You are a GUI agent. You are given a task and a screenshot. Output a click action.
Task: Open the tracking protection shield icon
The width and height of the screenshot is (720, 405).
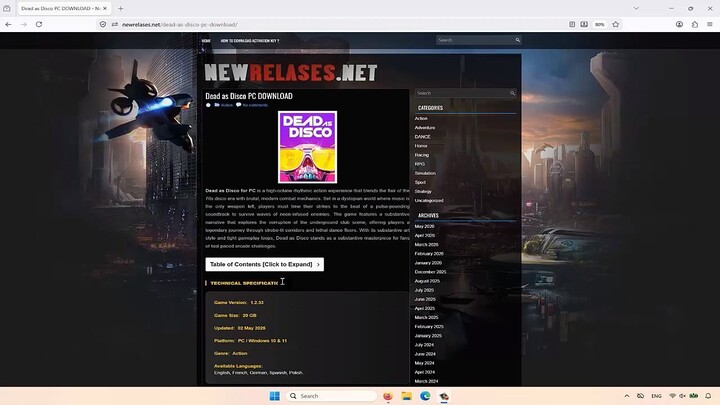coord(103,24)
